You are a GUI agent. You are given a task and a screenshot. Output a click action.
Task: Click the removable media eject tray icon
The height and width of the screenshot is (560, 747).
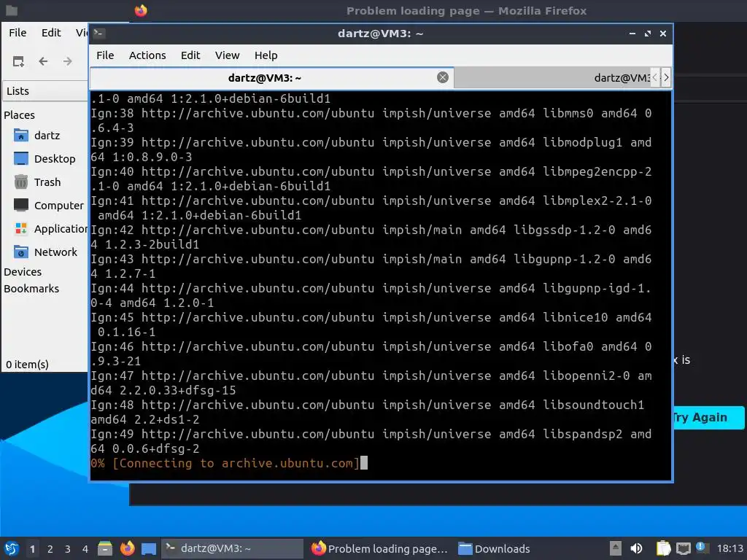click(x=616, y=548)
